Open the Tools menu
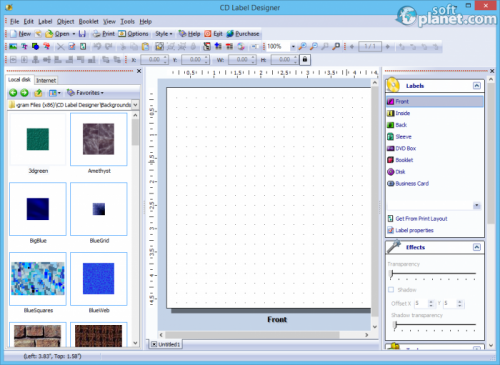The height and width of the screenshot is (365, 500). 127,21
